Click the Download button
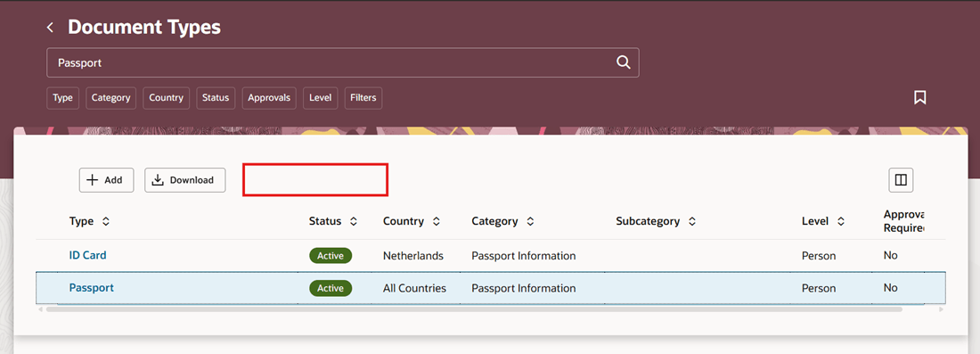Viewport: 980px width, 354px height. pos(185,180)
